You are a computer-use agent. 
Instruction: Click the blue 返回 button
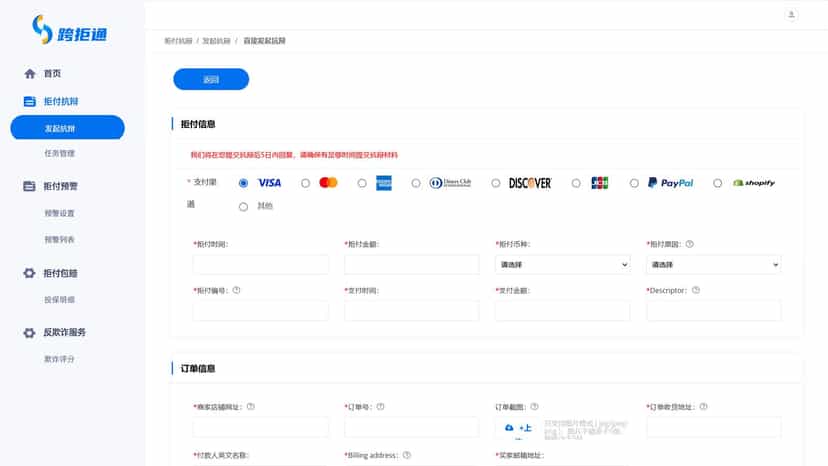tap(211, 79)
